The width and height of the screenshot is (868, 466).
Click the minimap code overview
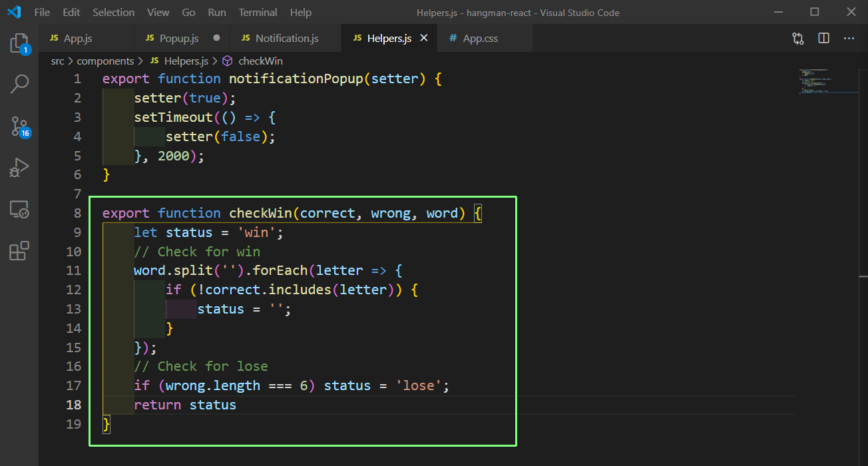pos(828,81)
